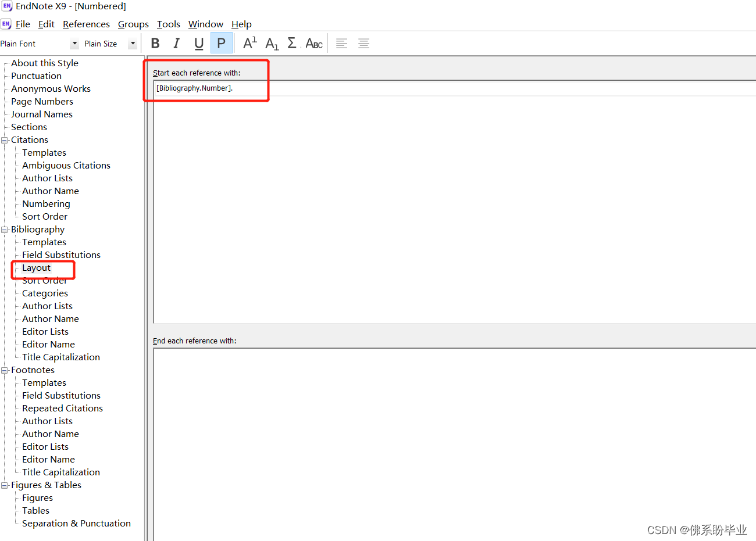The image size is (756, 541).
Task: Open the Groups menu
Action: point(133,24)
